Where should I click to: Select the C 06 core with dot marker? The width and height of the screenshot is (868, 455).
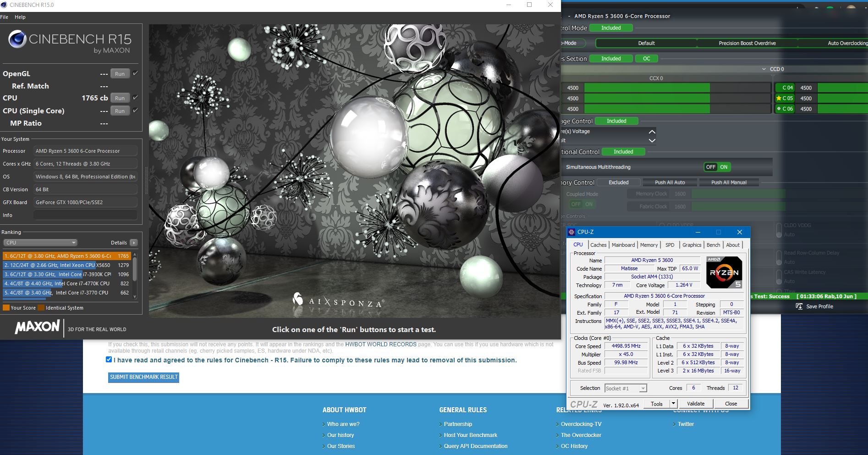784,109
